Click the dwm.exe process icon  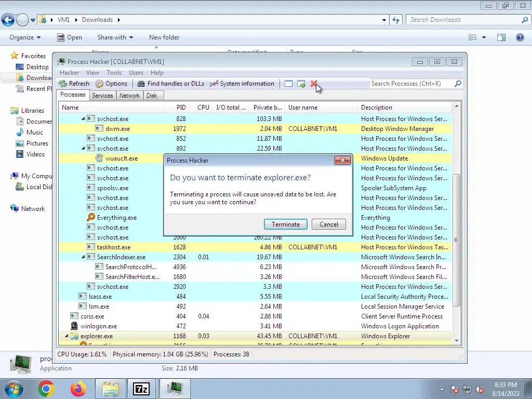[99, 129]
